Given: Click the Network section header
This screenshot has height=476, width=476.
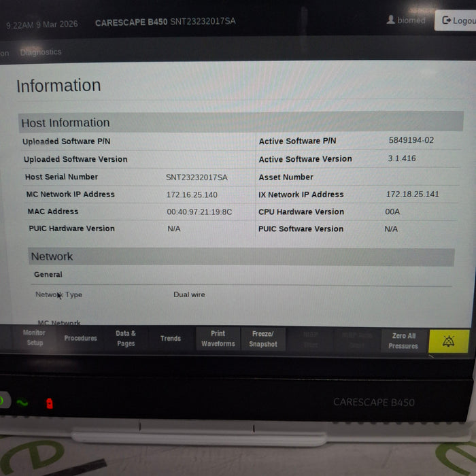Looking at the screenshot, I should (241, 257).
